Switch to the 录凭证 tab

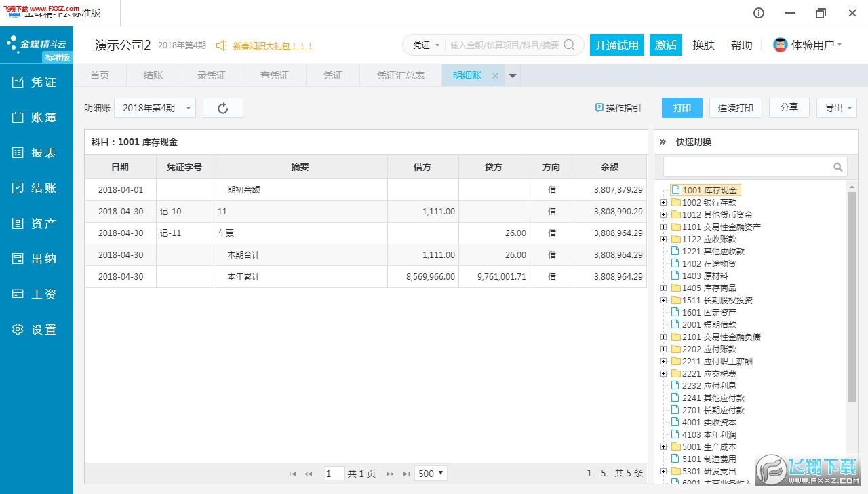[212, 75]
